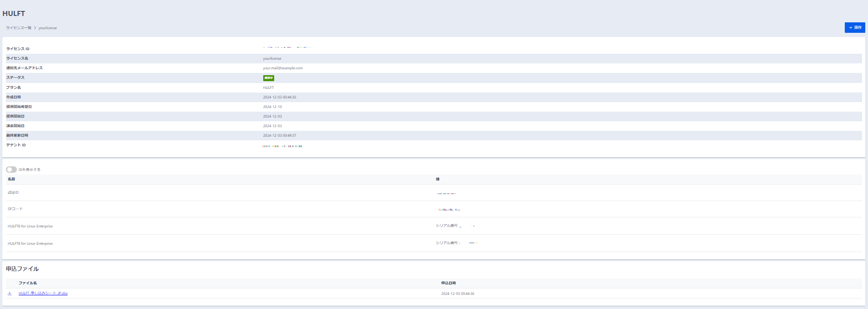Click the 申込ファイル section heading
Screen dimensions: 868x309
[22, 269]
